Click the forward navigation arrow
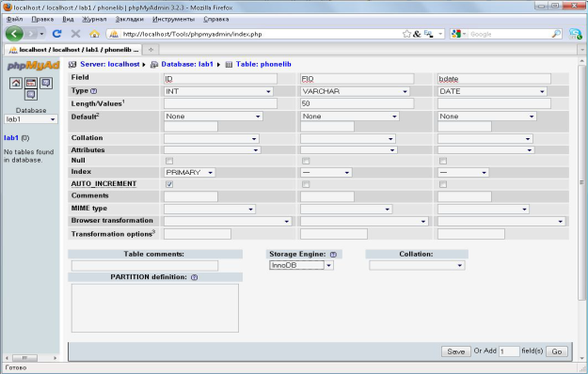Image resolution: width=588 pixels, height=374 pixels. tap(31, 34)
